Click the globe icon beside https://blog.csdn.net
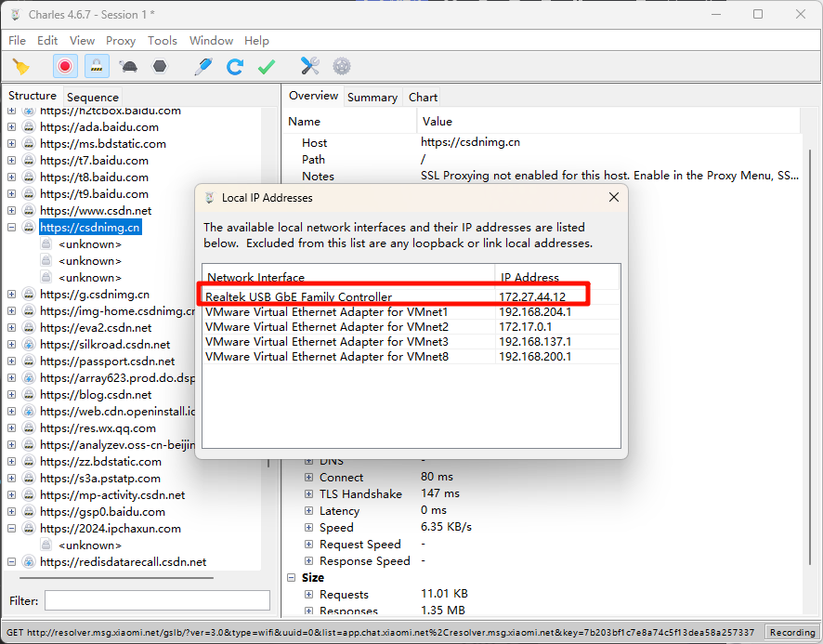This screenshot has width=823, height=644. coord(29,395)
